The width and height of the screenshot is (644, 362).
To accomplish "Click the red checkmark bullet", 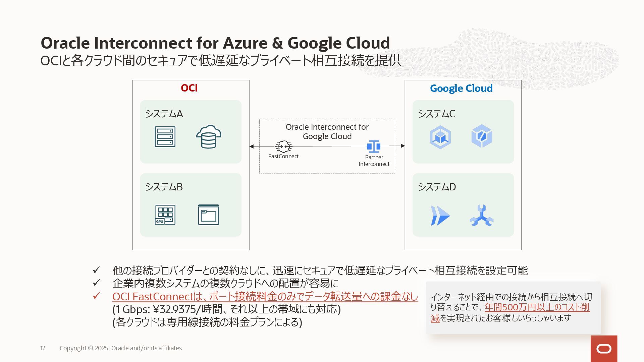I will [x=97, y=296].
